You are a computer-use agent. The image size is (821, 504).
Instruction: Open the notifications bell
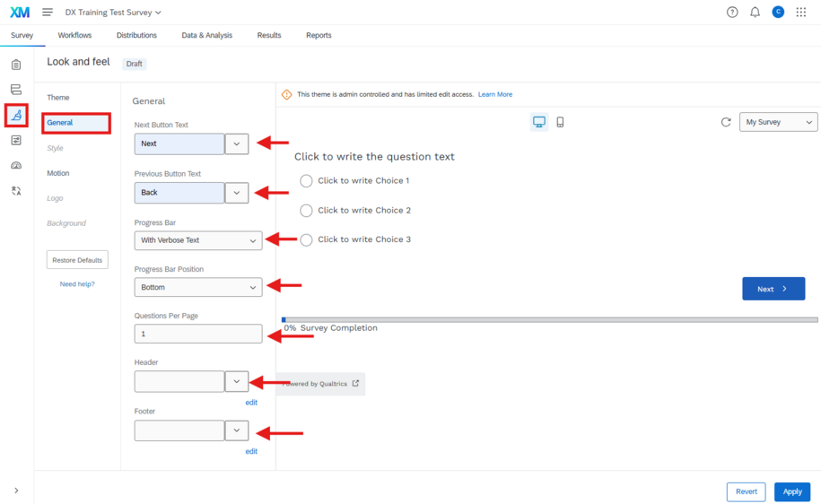(x=755, y=12)
